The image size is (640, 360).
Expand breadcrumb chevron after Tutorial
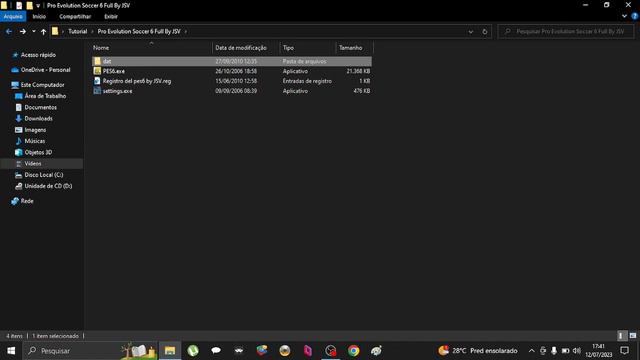92,31
